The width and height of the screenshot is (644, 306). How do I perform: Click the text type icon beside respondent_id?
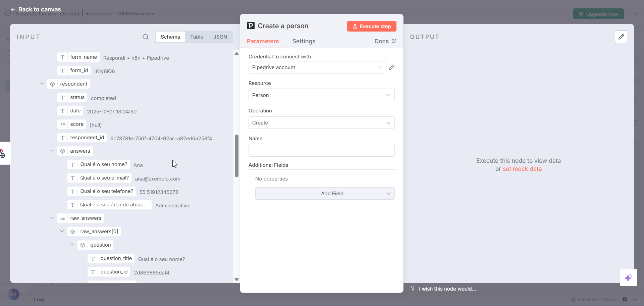(63, 138)
